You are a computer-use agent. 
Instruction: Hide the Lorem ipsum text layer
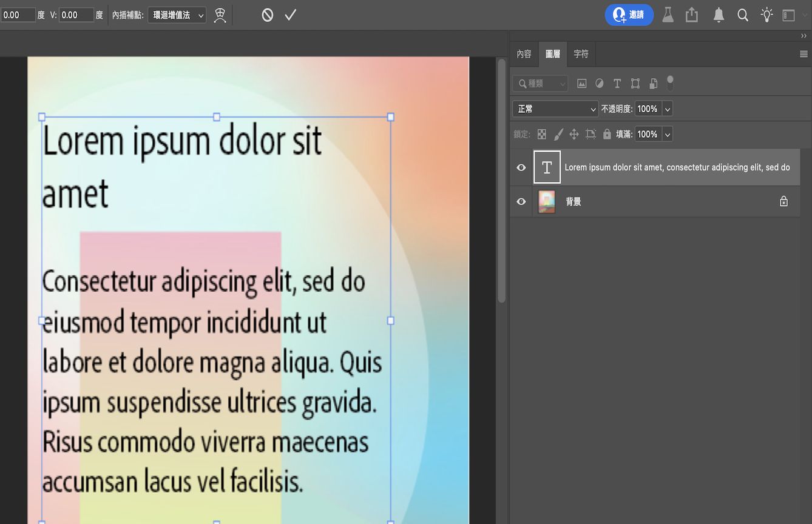tap(521, 167)
